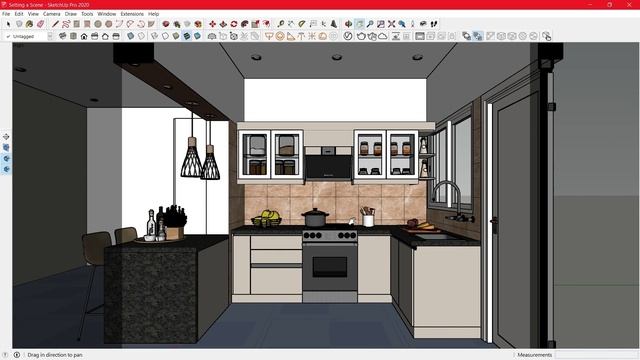Select the 3D Text tool
Screen dimensions: 640x360
334,24
